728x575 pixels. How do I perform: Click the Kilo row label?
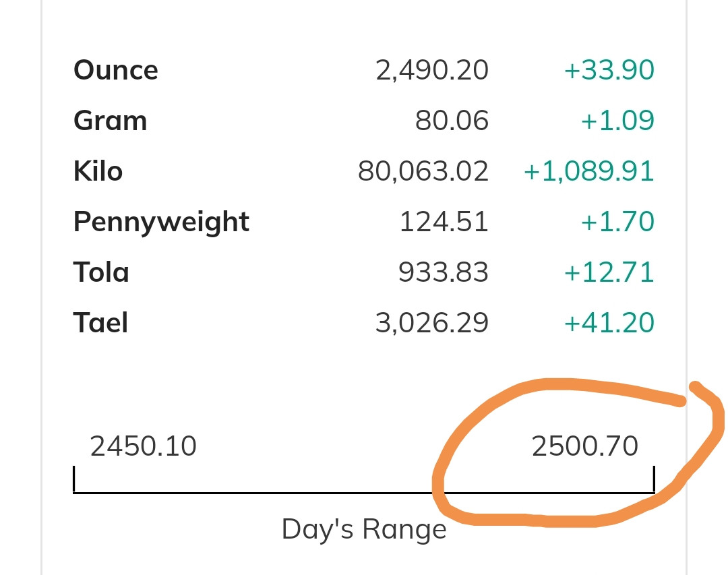(98, 171)
